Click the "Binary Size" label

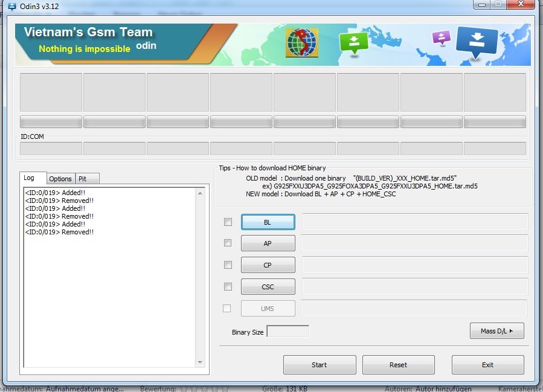[248, 332]
